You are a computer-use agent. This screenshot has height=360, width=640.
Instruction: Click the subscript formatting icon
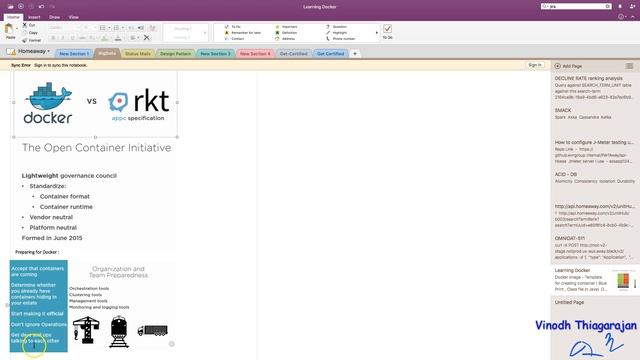(92, 38)
